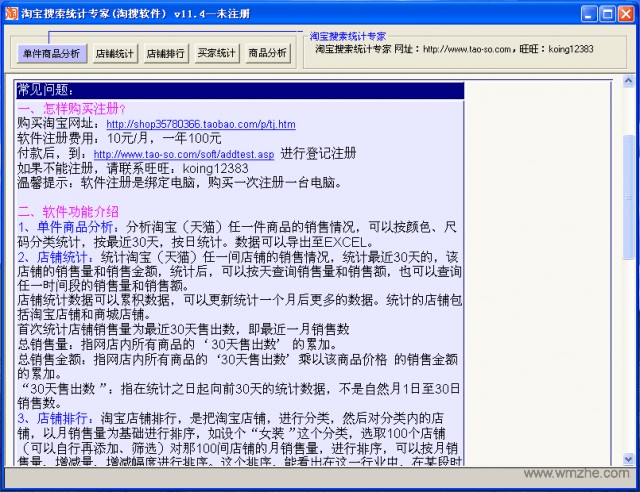Click the line starting “30天售出数”
This screenshot has height=492, width=640.
[x=239, y=396]
